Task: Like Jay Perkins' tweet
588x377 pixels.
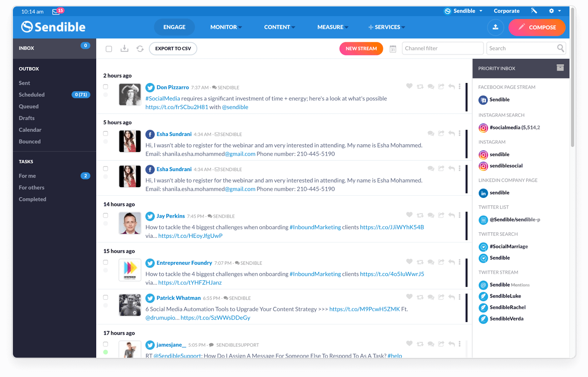Action: coord(409,215)
